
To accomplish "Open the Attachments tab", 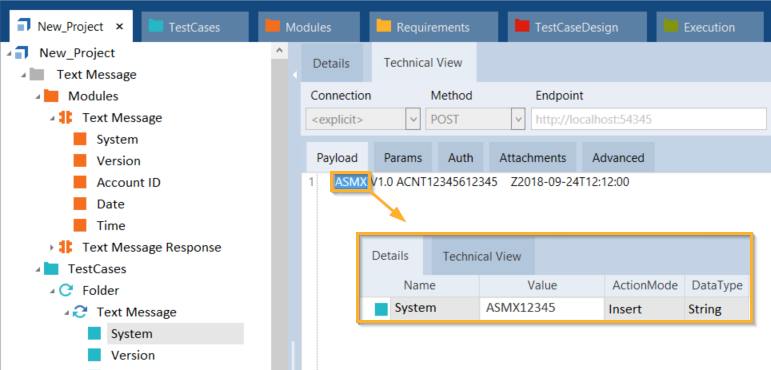I will (x=533, y=158).
